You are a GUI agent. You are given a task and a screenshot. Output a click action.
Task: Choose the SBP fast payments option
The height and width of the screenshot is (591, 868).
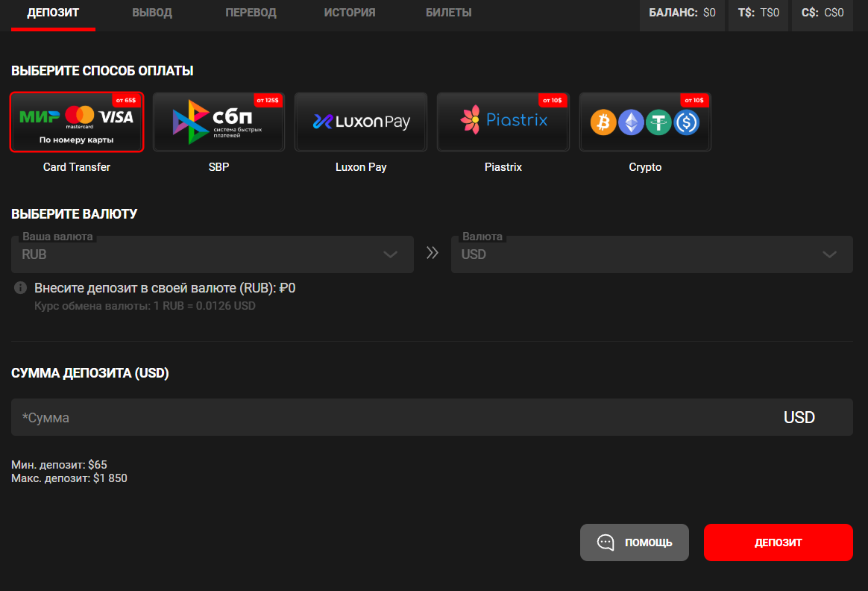point(218,122)
